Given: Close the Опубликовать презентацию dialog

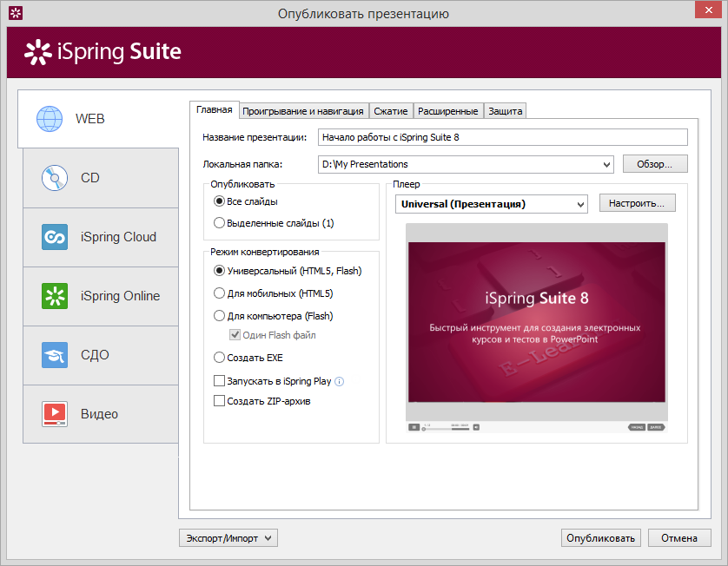Looking at the screenshot, I should (x=709, y=10).
